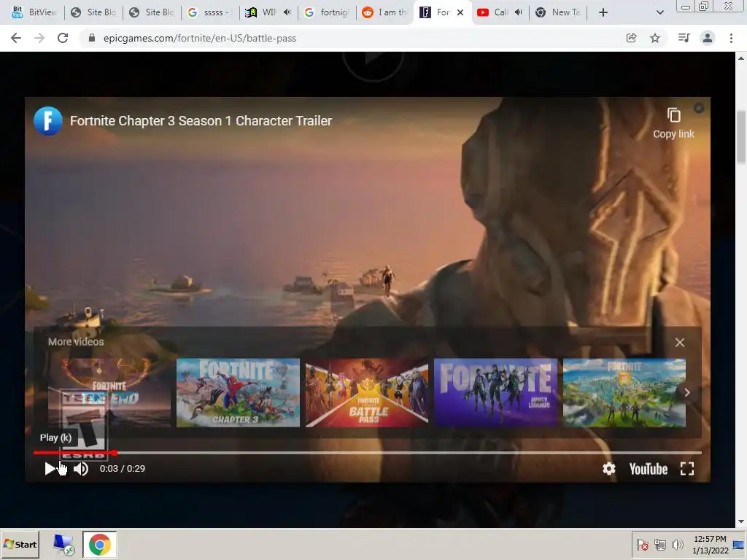747x560 pixels.
Task: Switch to the sssss Google tab
Action: [x=210, y=12]
